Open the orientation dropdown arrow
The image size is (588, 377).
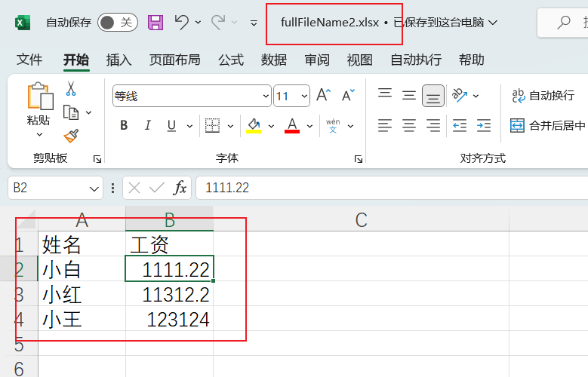[476, 96]
